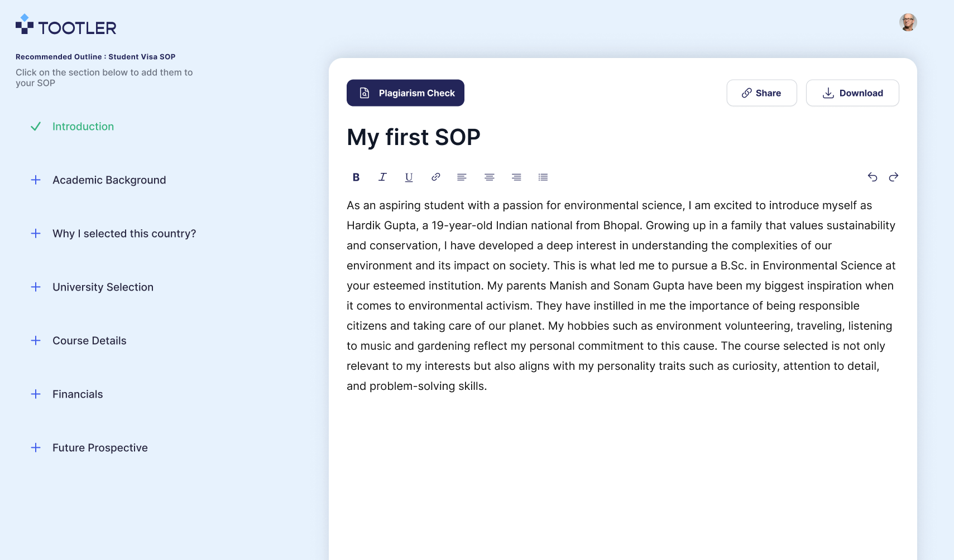Align text to the right
This screenshot has width=954, height=560.
(x=516, y=177)
